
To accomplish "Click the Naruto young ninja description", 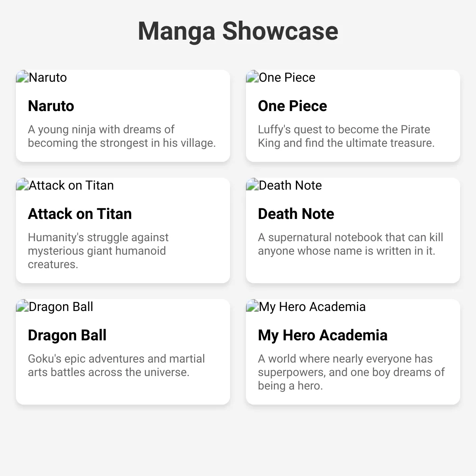I will coord(122,136).
